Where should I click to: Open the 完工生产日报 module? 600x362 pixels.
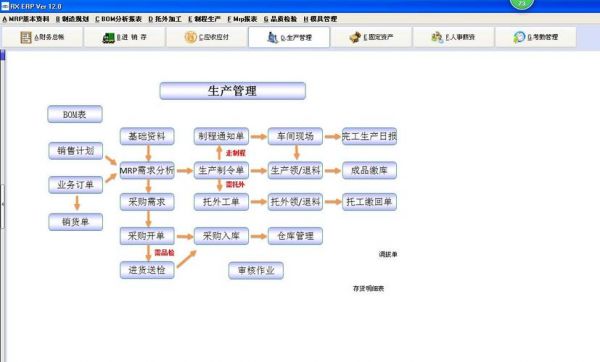(x=369, y=136)
